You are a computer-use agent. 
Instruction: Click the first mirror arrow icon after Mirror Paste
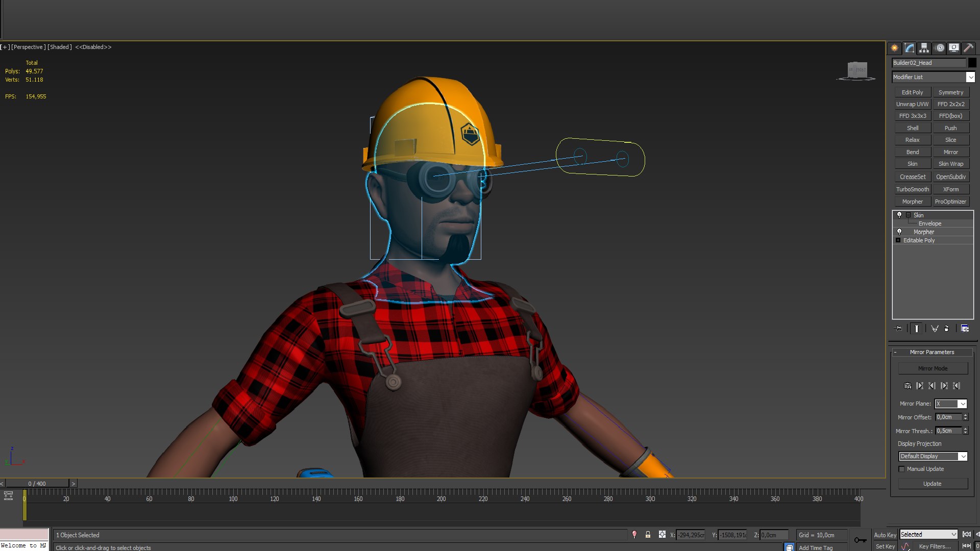point(920,386)
